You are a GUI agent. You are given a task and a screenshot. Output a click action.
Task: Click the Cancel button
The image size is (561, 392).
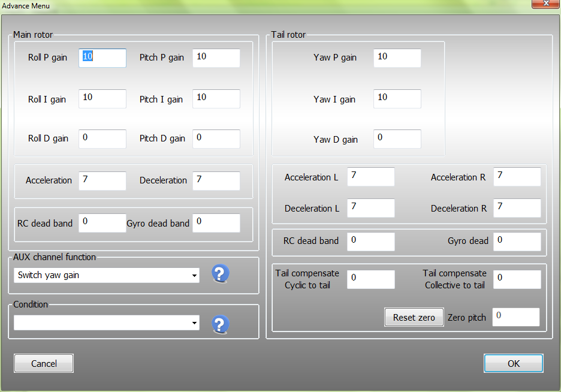(x=44, y=363)
